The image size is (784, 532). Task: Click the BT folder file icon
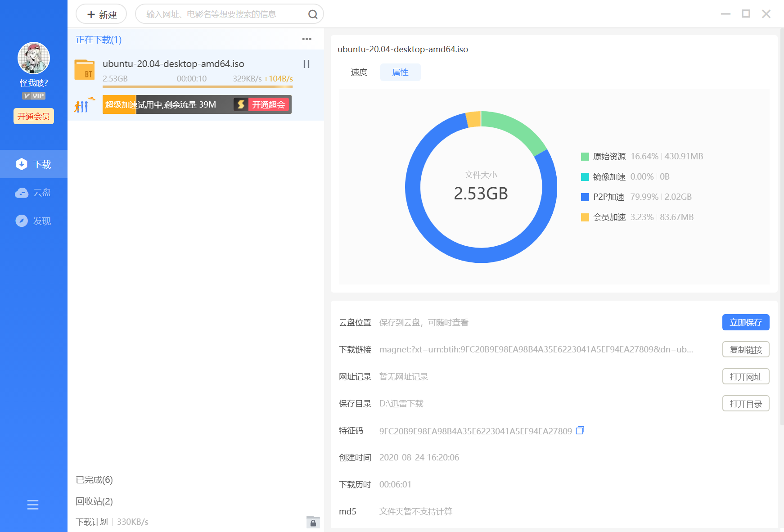(x=85, y=70)
